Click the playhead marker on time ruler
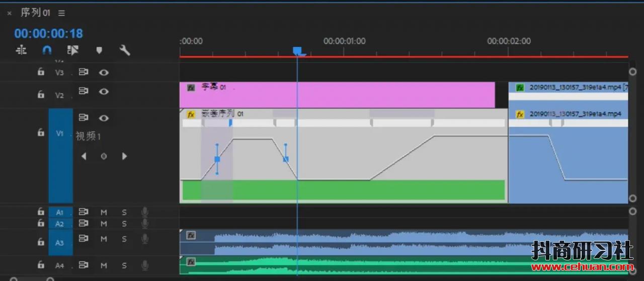Viewport: 644px width, 281px height. (x=297, y=51)
